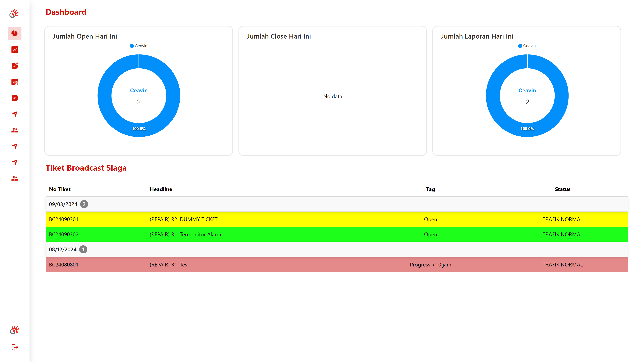Click center Ceavin label in Jumlah Open donut
644x362 pixels.
point(139,90)
